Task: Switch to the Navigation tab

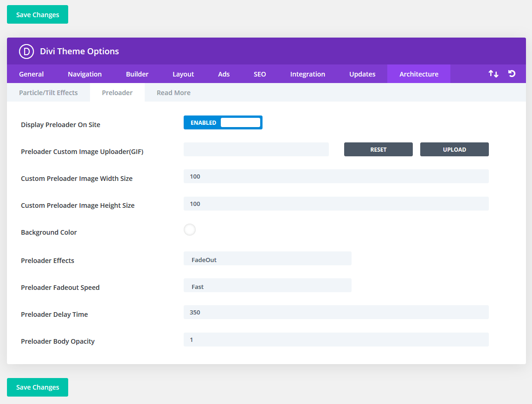Action: coord(85,74)
